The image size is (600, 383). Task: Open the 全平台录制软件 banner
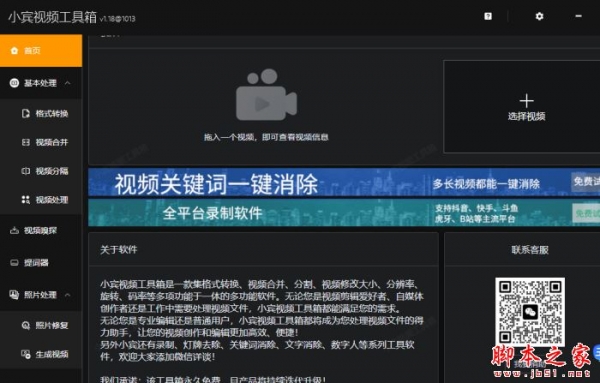[344, 212]
